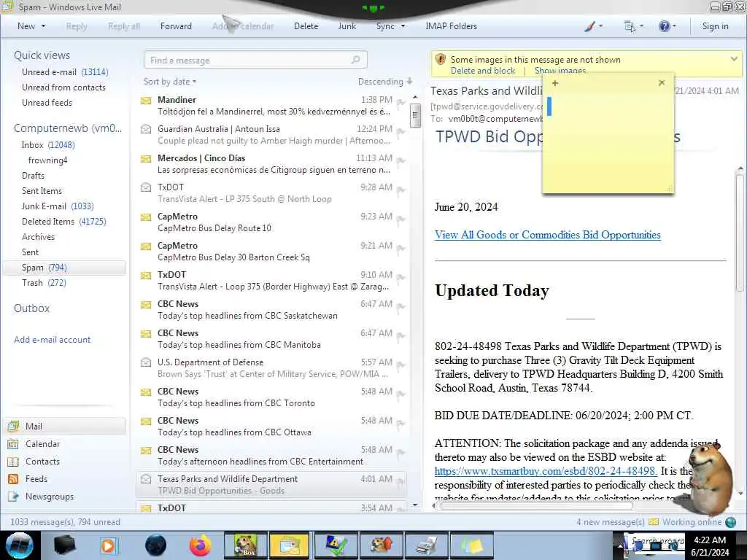Flag the Guardian Australia message
747x560 pixels.
(x=400, y=132)
